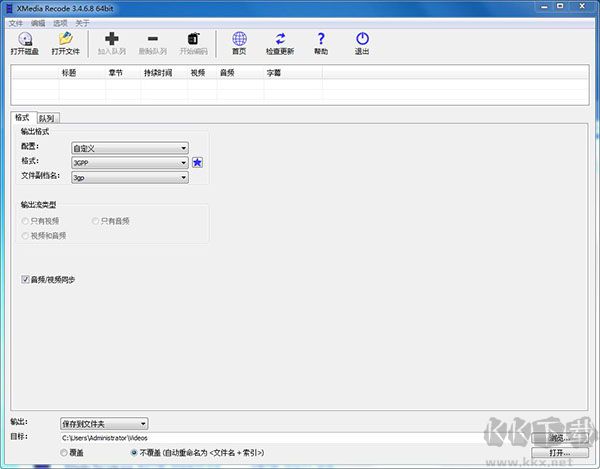Open the Home page (首页) globe icon
Screen dimensions: 600x469
240,39
